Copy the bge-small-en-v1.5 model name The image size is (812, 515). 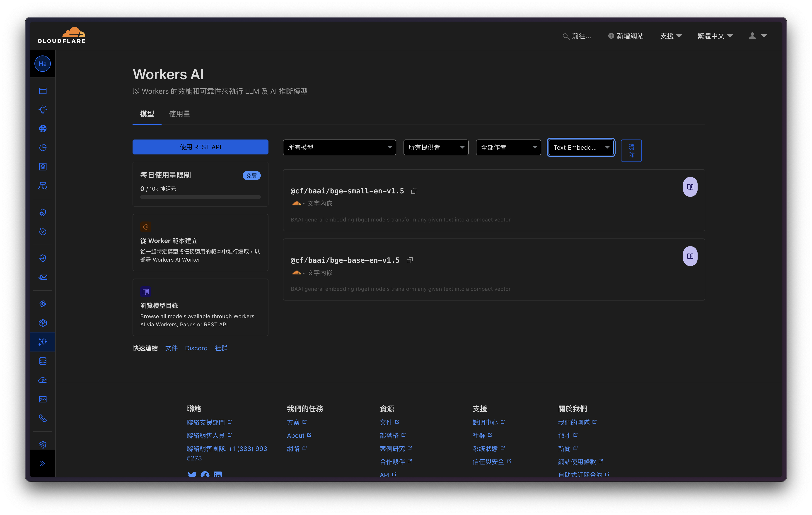(x=414, y=191)
